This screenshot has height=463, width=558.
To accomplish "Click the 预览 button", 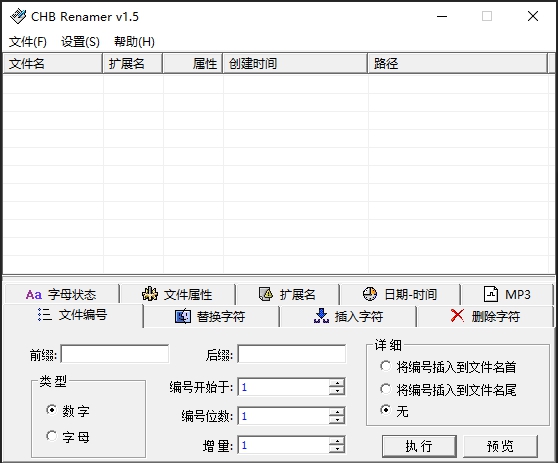I will click(500, 446).
